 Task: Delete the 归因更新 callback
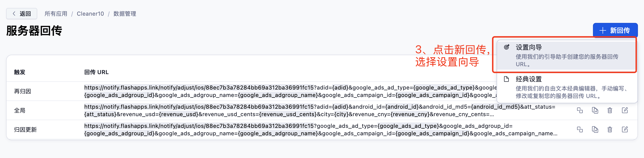pos(610,129)
